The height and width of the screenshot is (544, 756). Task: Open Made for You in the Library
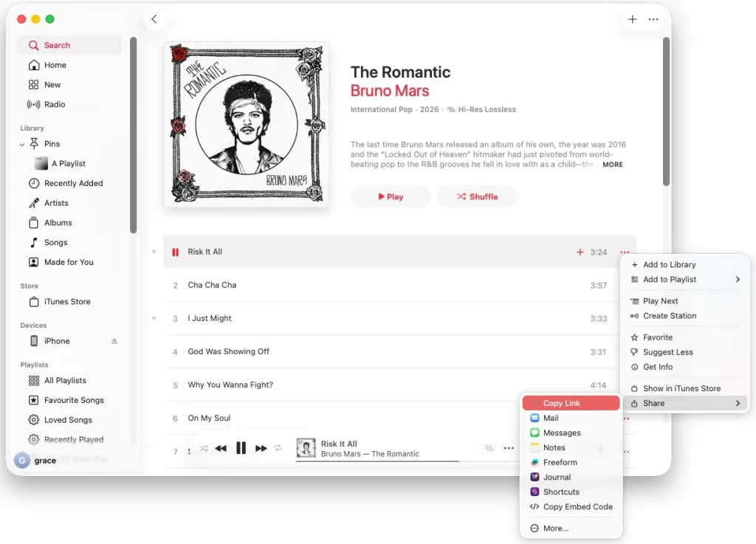(68, 262)
